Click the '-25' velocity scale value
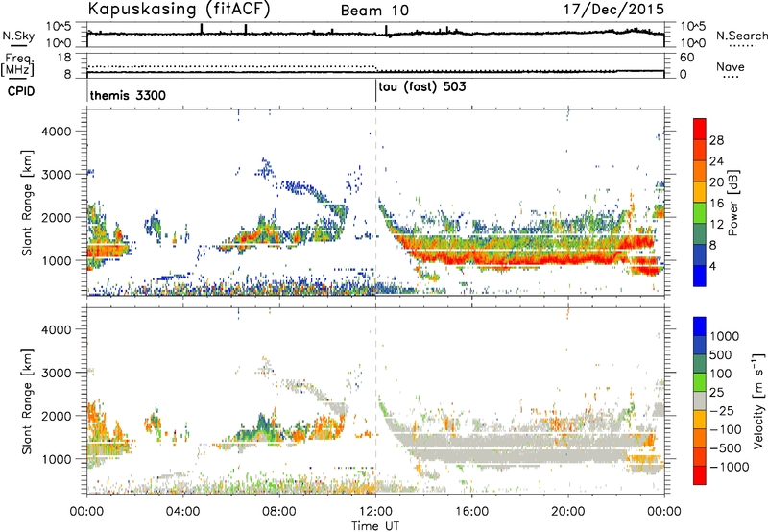Image resolution: width=768 pixels, height=532 pixels. tap(722, 410)
